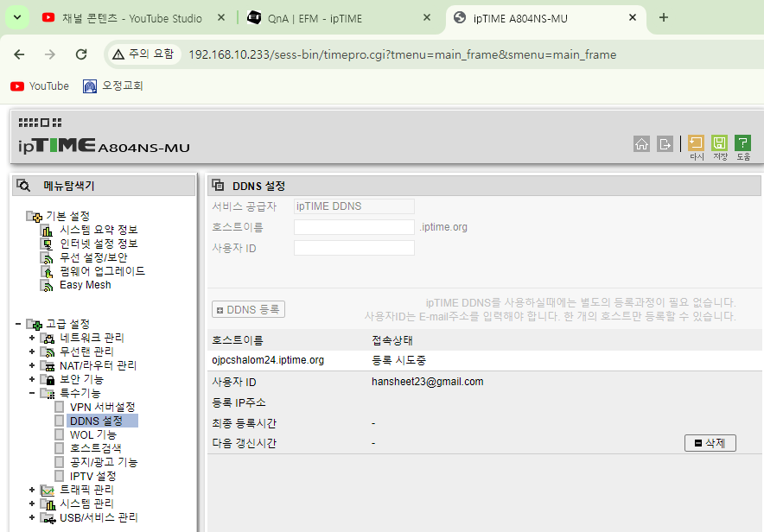Click the 기본 설정 folder icon
Screen dimensions: 764x532
(34, 216)
